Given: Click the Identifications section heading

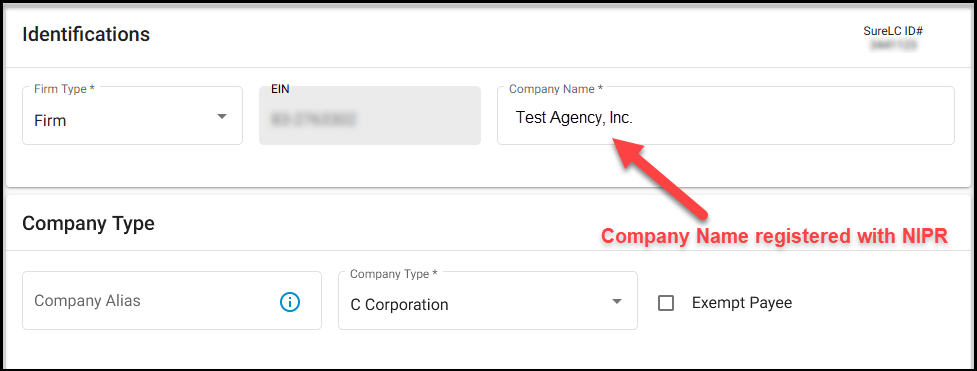Looking at the screenshot, I should [x=86, y=34].
